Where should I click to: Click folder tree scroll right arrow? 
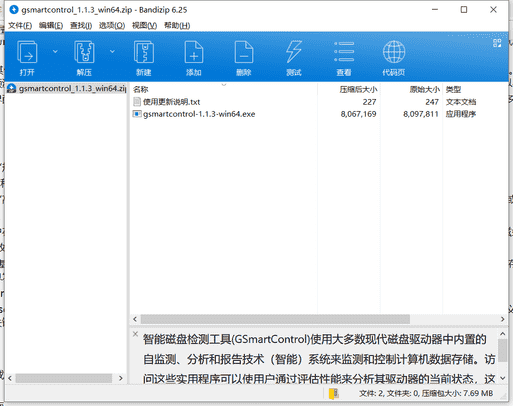pyautogui.click(x=121, y=378)
